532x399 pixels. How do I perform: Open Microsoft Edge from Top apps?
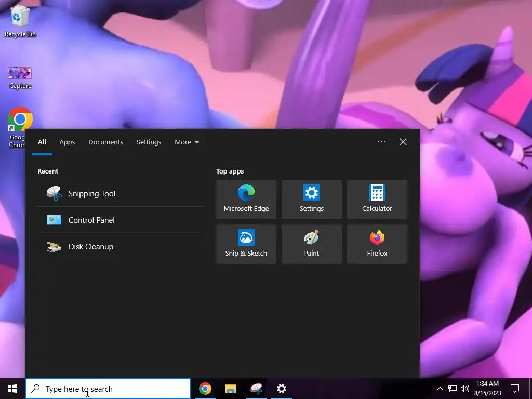pyautogui.click(x=246, y=199)
